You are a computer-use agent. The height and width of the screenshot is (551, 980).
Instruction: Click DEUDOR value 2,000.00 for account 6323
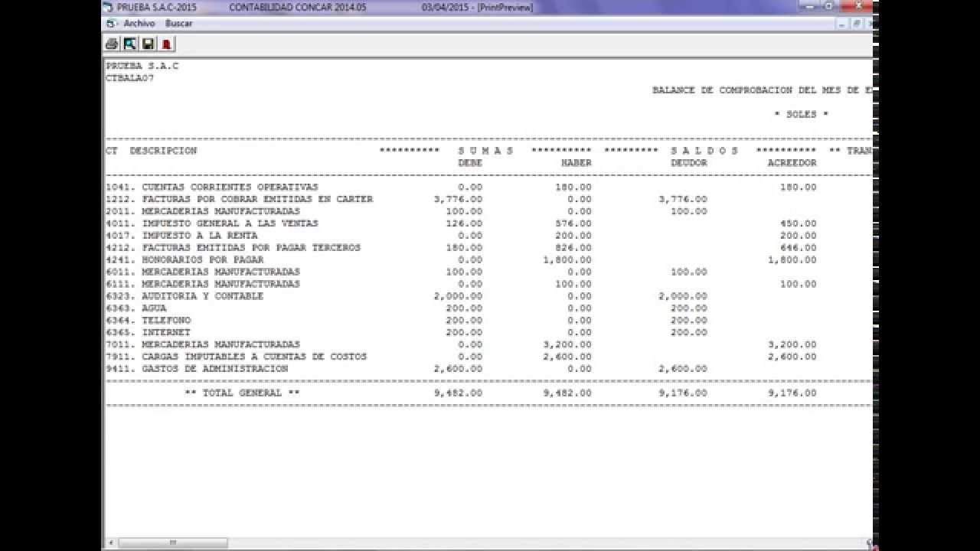683,296
